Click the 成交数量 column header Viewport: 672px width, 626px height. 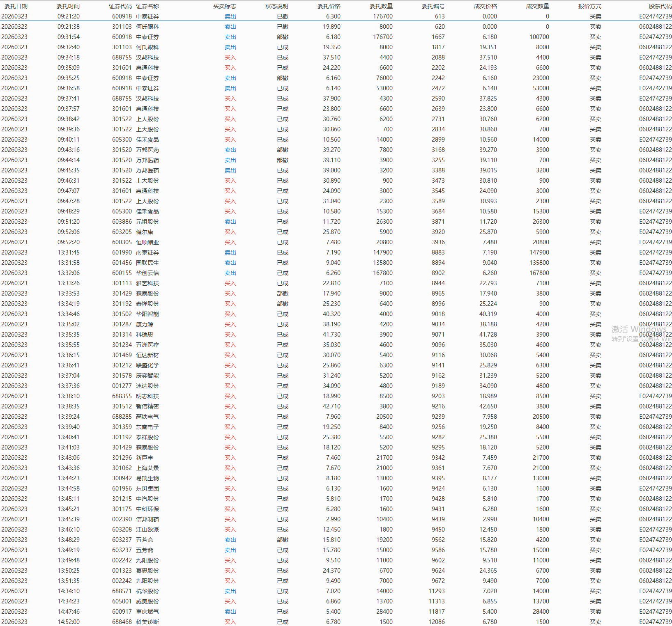[x=538, y=6]
